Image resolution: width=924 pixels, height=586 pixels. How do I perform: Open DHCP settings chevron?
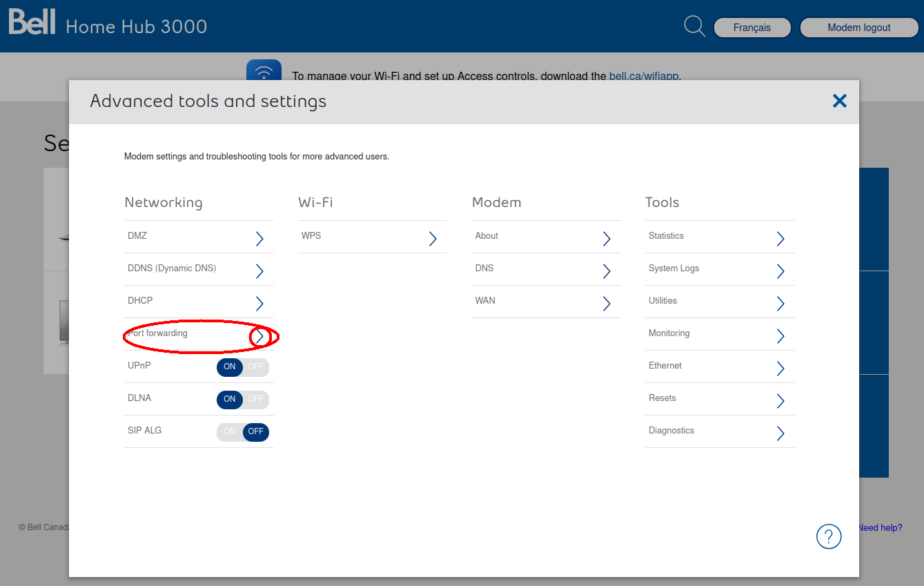[259, 304]
